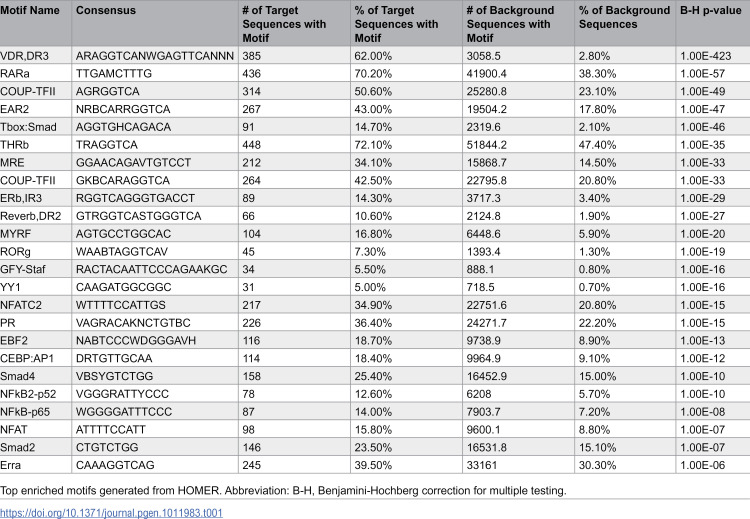This screenshot has width=750, height=519.
Task: Select the Erra p-value 1.00E-06 cell
Action: [x=713, y=465]
